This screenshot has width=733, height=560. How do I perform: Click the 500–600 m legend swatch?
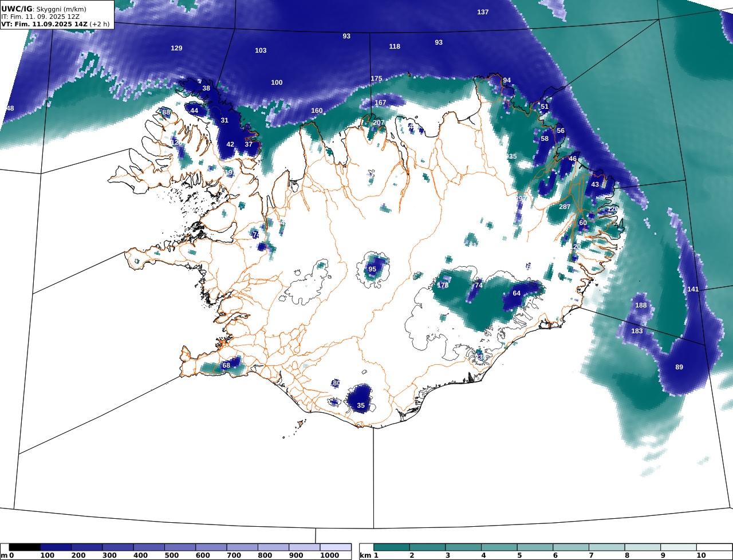[x=180, y=547]
